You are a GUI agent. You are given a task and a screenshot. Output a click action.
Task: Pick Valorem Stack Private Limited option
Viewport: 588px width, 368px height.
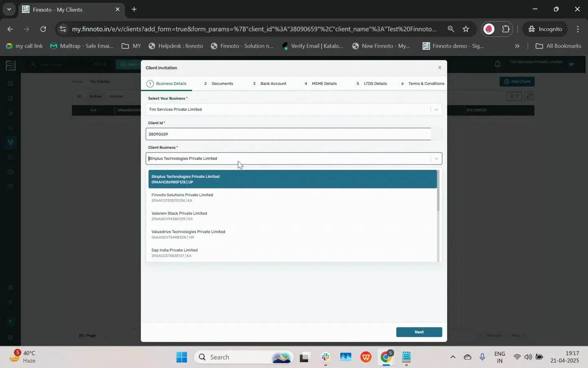292,216
